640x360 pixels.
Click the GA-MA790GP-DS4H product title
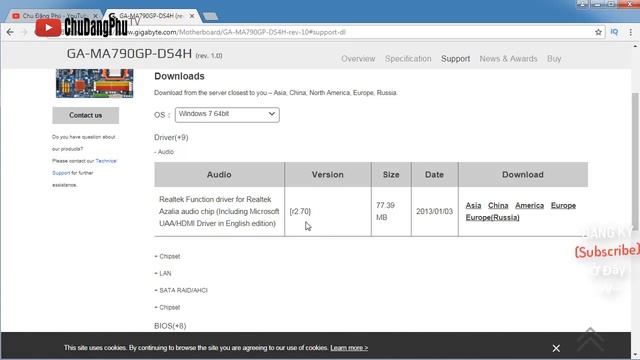[129, 53]
